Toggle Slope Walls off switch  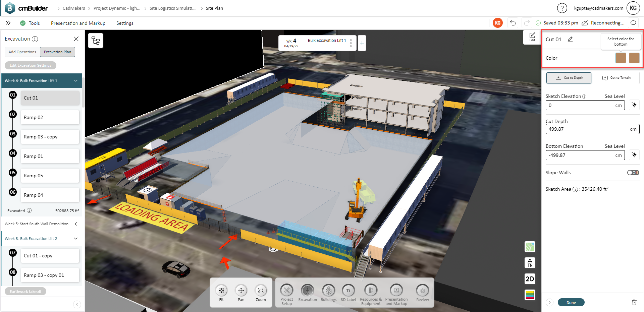(x=633, y=172)
